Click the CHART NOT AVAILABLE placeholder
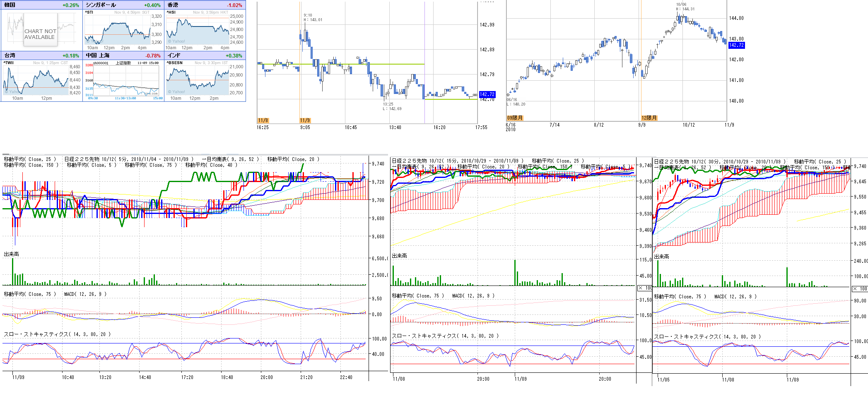The image size is (868, 408). (40, 34)
